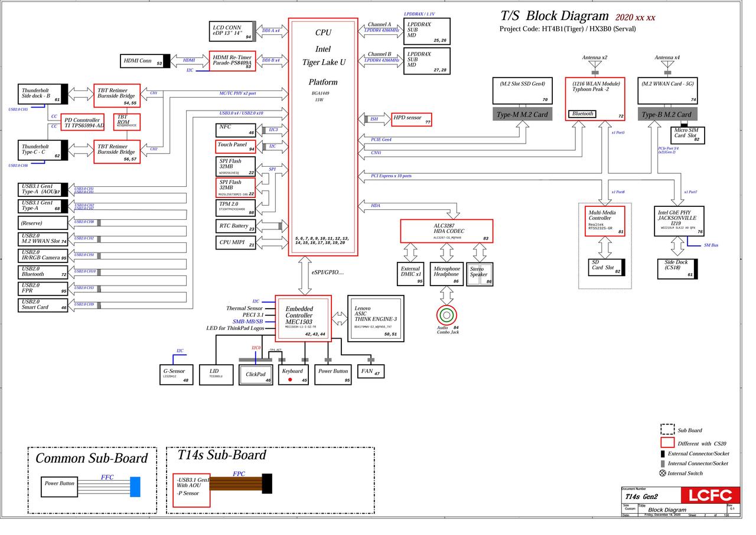Select the ALC3287 HDA CODEC block
Viewport: 756px width, 535px height.
coord(447,231)
